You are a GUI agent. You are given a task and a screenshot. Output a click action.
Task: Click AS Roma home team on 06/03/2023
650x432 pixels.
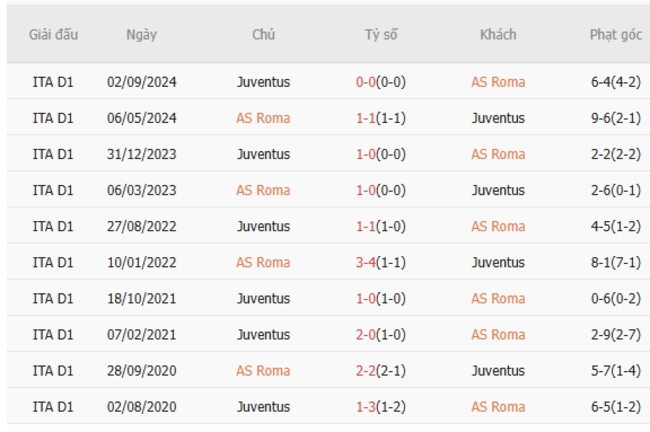click(x=263, y=190)
